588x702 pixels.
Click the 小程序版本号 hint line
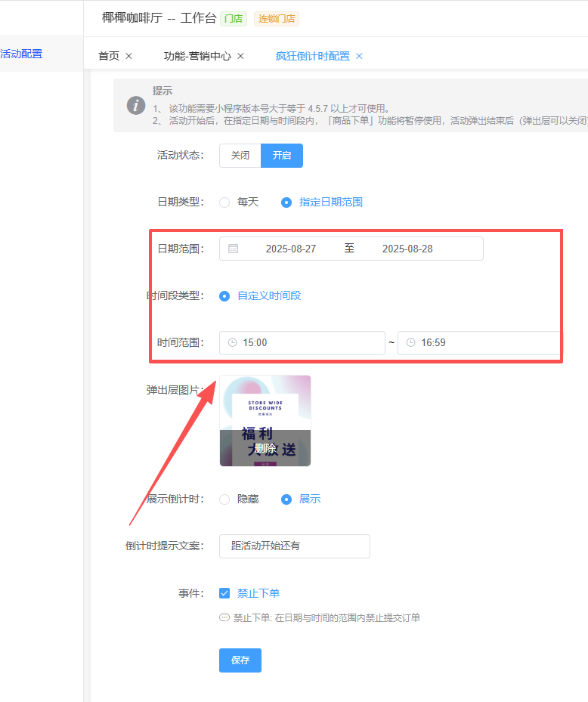pyautogui.click(x=271, y=108)
